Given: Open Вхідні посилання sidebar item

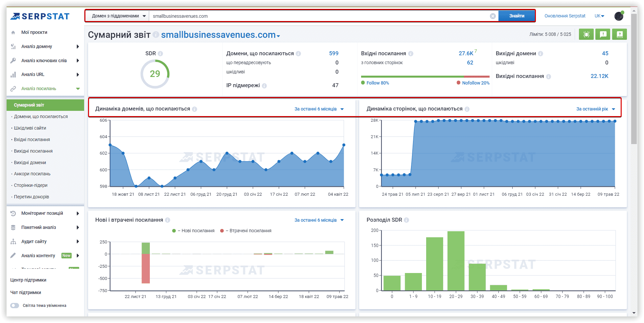Looking at the screenshot, I should point(32,140).
